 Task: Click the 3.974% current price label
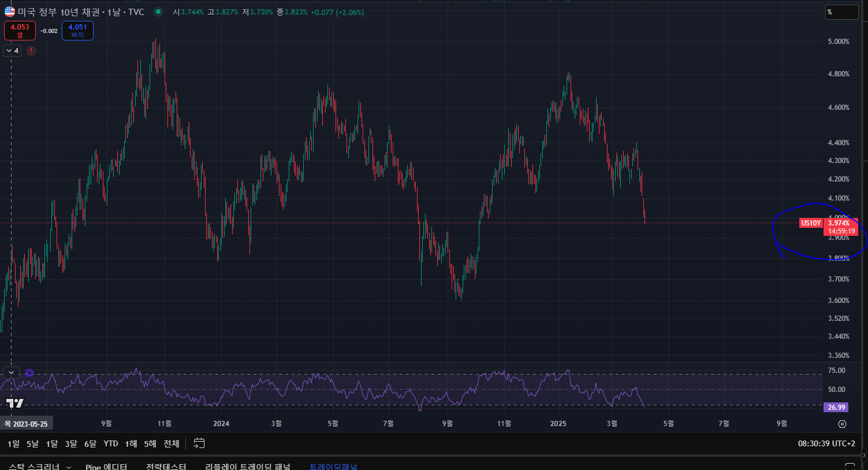point(839,223)
